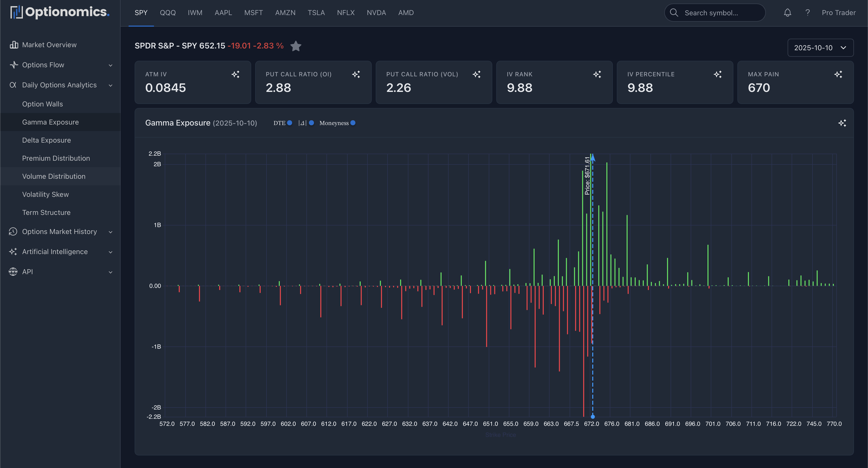Toggle the |Δ| delta indicator
Image resolution: width=868 pixels, height=468 pixels.
point(311,123)
